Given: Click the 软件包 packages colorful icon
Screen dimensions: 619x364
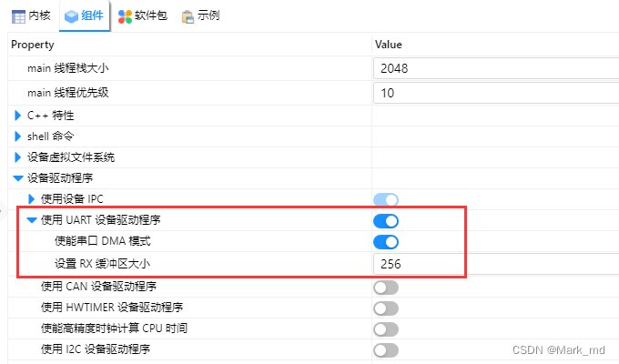Looking at the screenshot, I should pos(125,15).
